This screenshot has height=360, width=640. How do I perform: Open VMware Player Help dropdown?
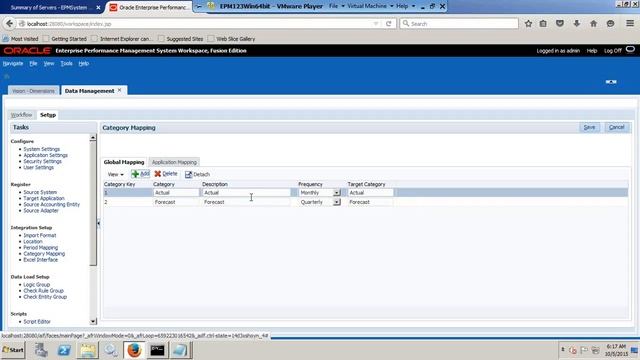coord(405,6)
